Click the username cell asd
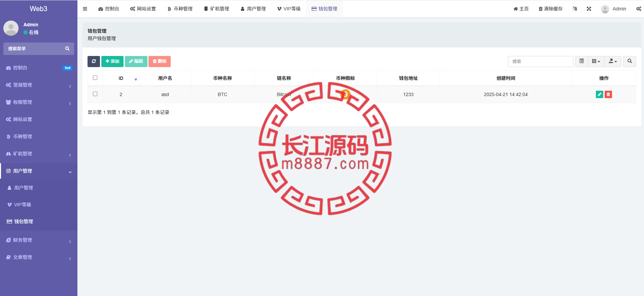 click(165, 94)
